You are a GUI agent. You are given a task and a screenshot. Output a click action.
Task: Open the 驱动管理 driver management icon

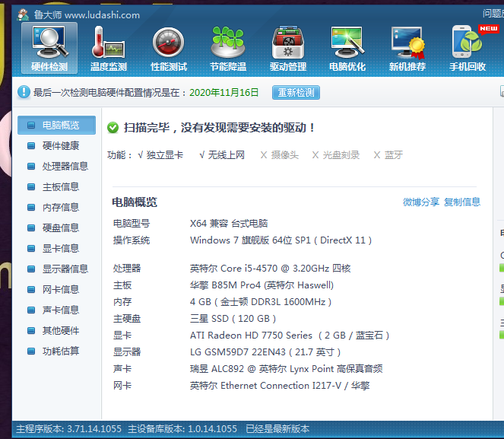click(288, 47)
